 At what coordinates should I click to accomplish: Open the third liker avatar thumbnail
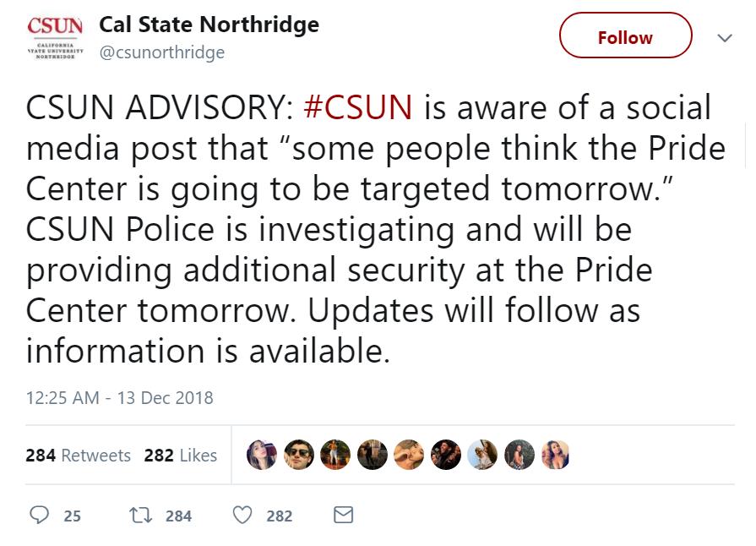[335, 455]
